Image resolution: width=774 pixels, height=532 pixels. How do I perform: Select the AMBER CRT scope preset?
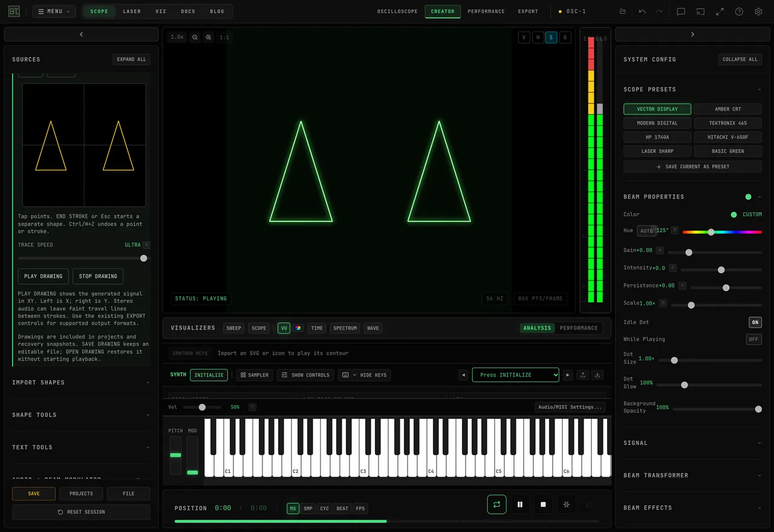727,109
